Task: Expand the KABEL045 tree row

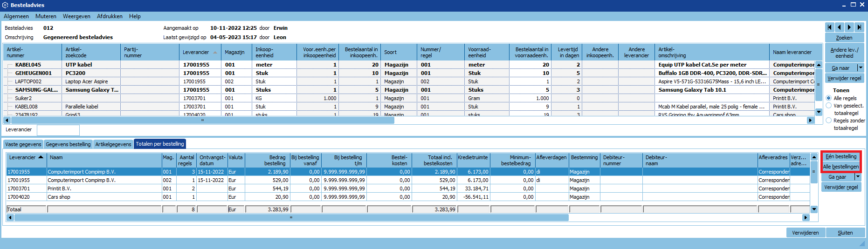Action: click(10, 65)
